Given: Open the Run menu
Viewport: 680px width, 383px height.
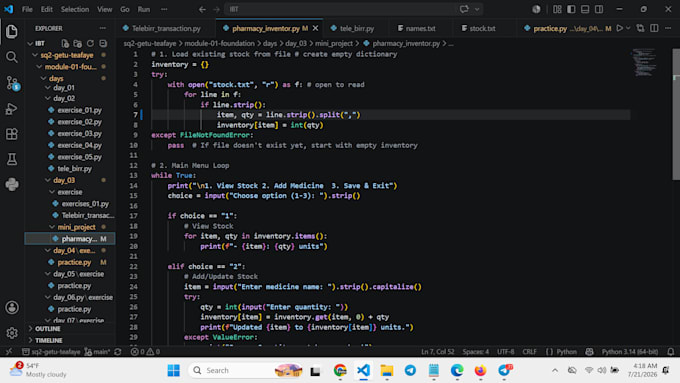Looking at the screenshot, I should coord(144,9).
